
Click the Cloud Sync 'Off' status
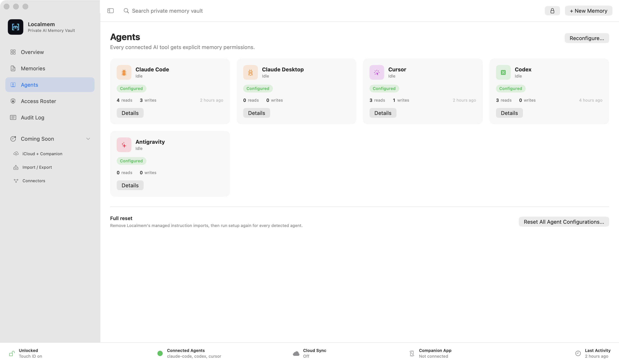[306, 356]
